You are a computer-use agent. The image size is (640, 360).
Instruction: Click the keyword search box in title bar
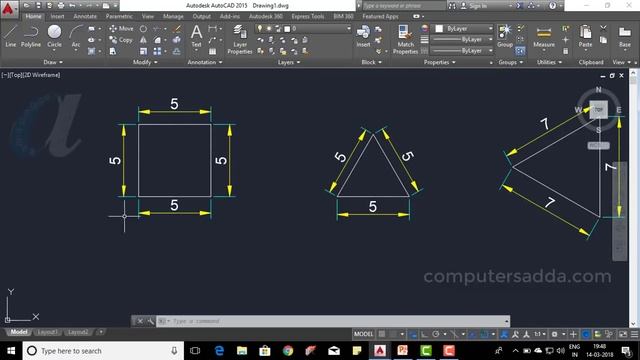tap(404, 6)
